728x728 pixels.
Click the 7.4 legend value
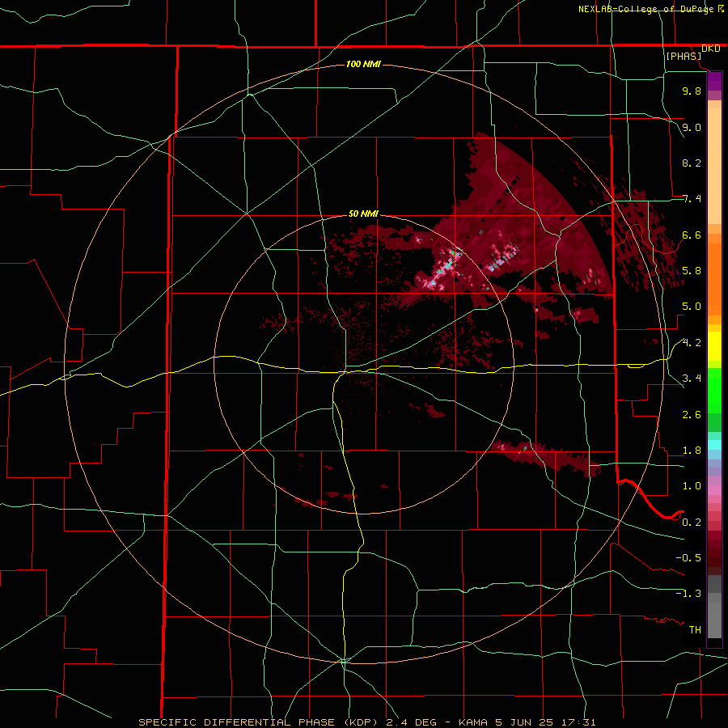pyautogui.click(x=692, y=199)
